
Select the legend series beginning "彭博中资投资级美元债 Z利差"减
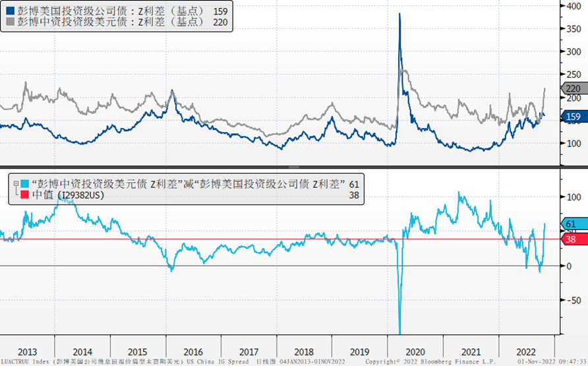click(189, 184)
